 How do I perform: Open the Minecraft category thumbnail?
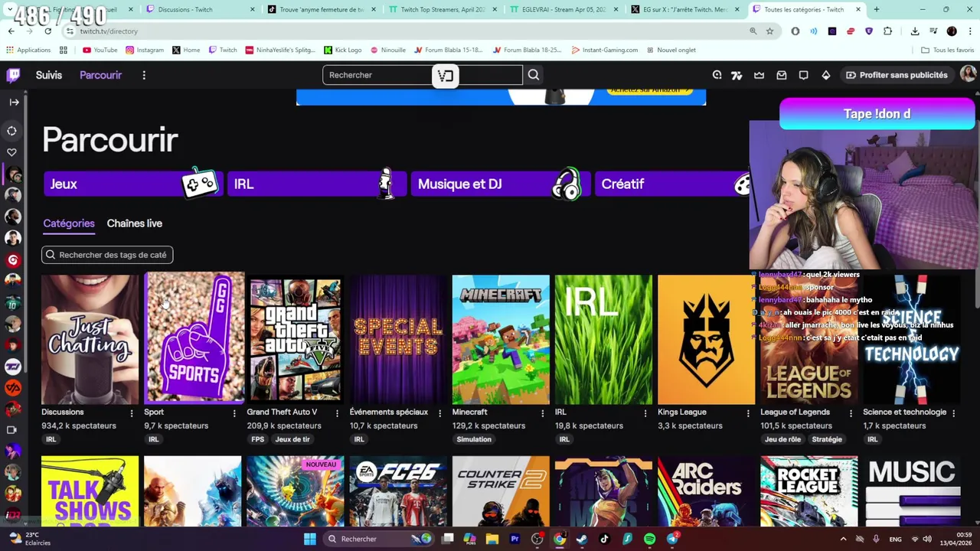pos(501,340)
